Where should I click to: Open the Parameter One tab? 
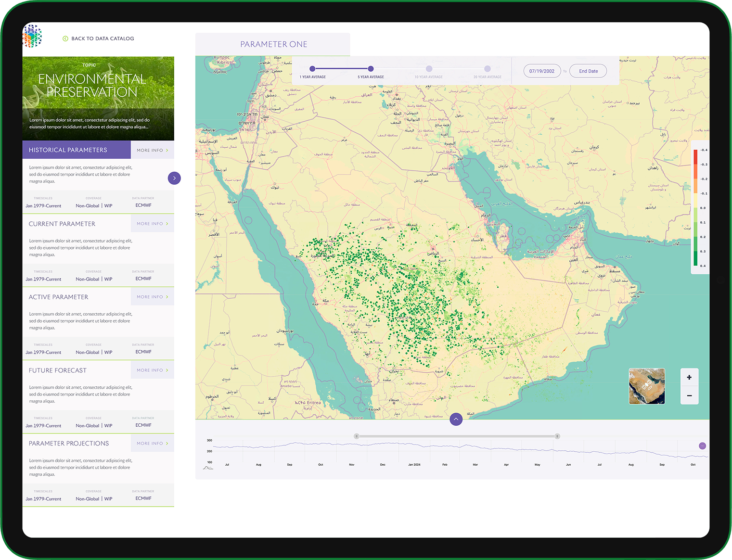pyautogui.click(x=273, y=44)
